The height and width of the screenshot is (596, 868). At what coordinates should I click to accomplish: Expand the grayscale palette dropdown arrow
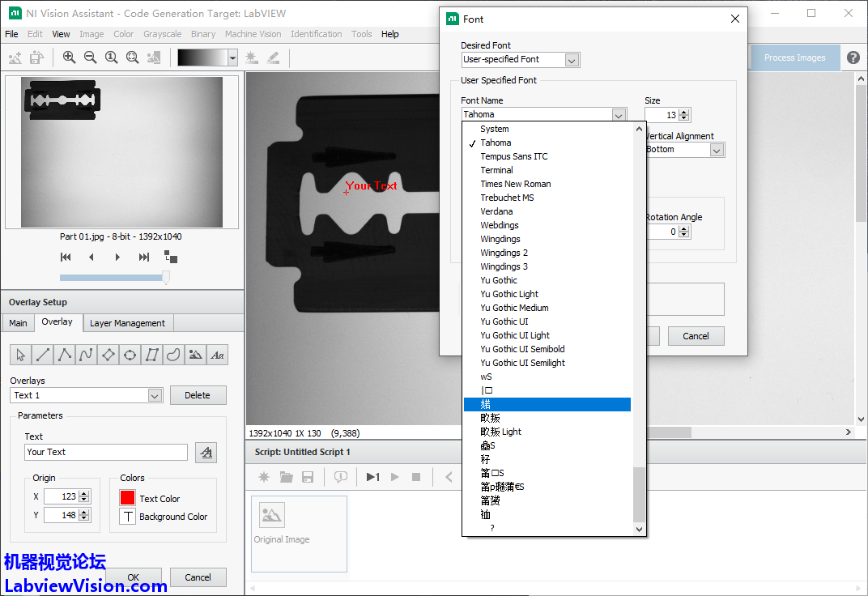click(232, 57)
